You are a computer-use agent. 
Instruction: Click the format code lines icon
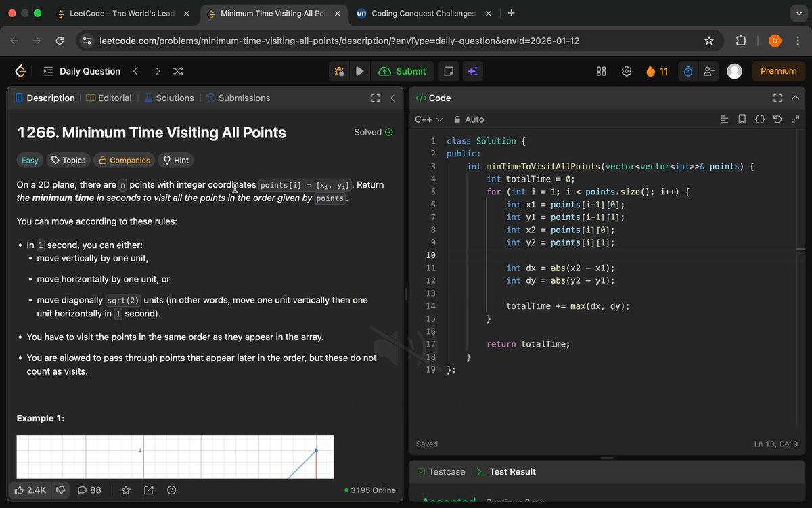tap(724, 119)
